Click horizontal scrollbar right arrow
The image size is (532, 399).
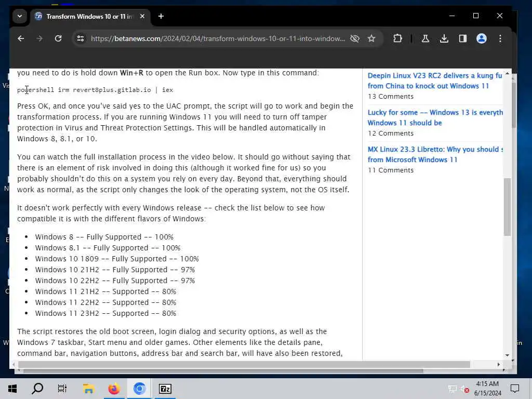tap(498, 364)
